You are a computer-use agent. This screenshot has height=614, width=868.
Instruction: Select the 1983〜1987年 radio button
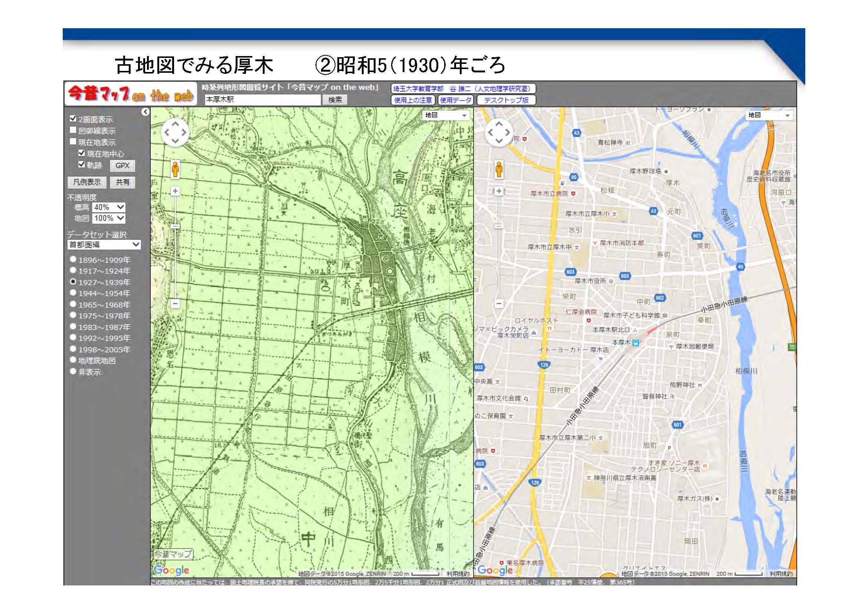[73, 326]
